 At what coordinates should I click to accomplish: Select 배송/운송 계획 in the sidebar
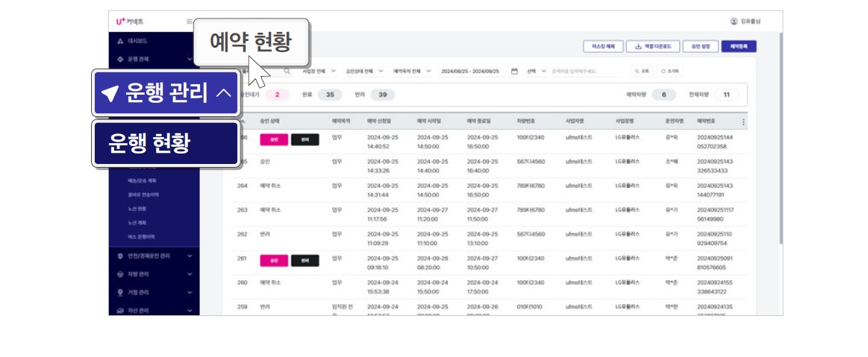click(143, 180)
